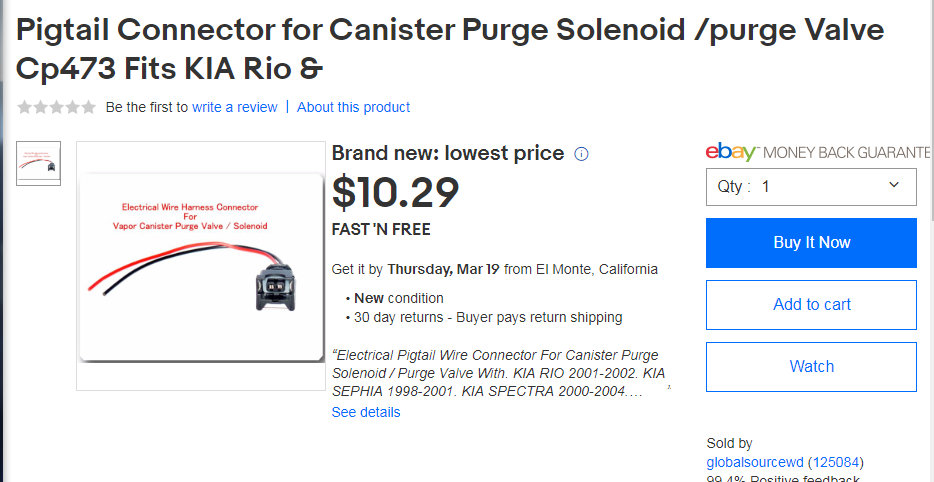This screenshot has height=482, width=934.
Task: Select the first rating star
Action: 24,107
